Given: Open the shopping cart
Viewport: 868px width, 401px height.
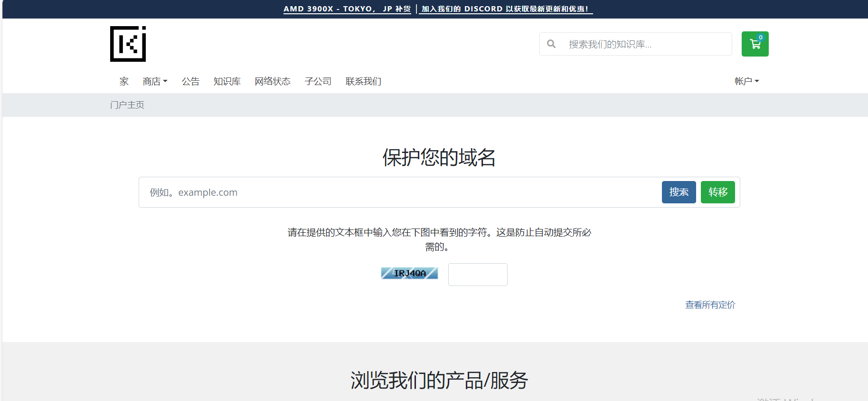Looking at the screenshot, I should click(755, 44).
